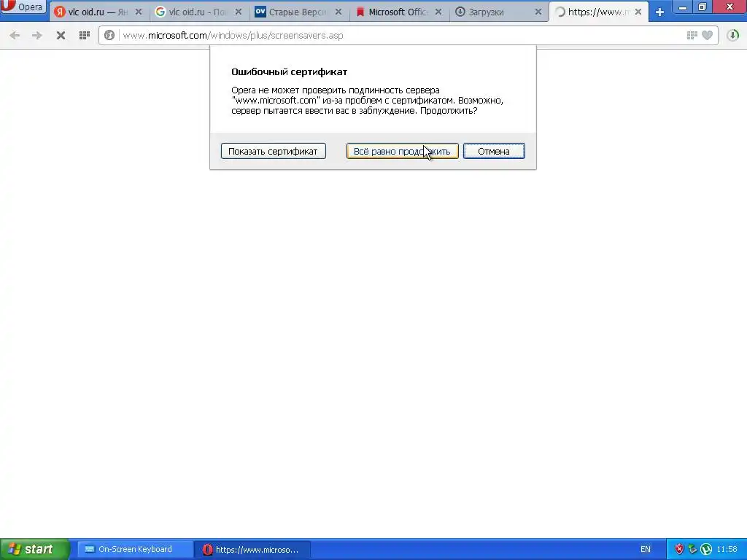Switch to the Yandex 'vlc oid.ru' tab
Viewport: 747px width, 560px height.
pyautogui.click(x=98, y=12)
